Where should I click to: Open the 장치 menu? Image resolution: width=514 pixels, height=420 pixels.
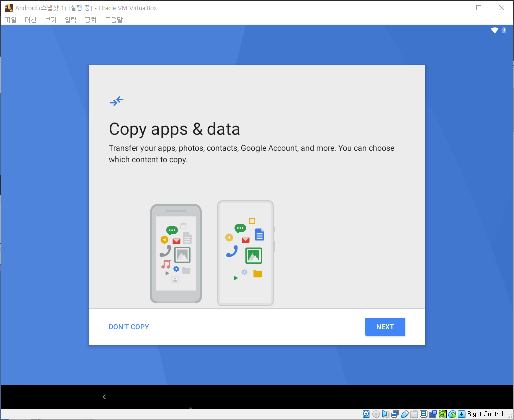[x=91, y=20]
